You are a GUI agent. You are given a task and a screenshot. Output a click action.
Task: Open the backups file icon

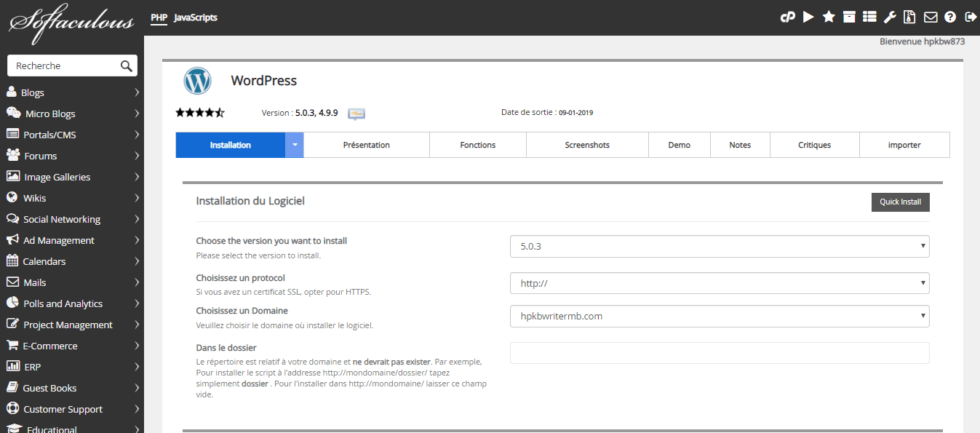[x=909, y=17]
